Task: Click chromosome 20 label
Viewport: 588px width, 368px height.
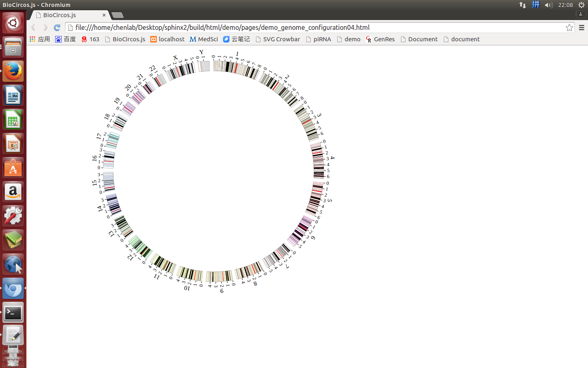Action: tap(128, 88)
